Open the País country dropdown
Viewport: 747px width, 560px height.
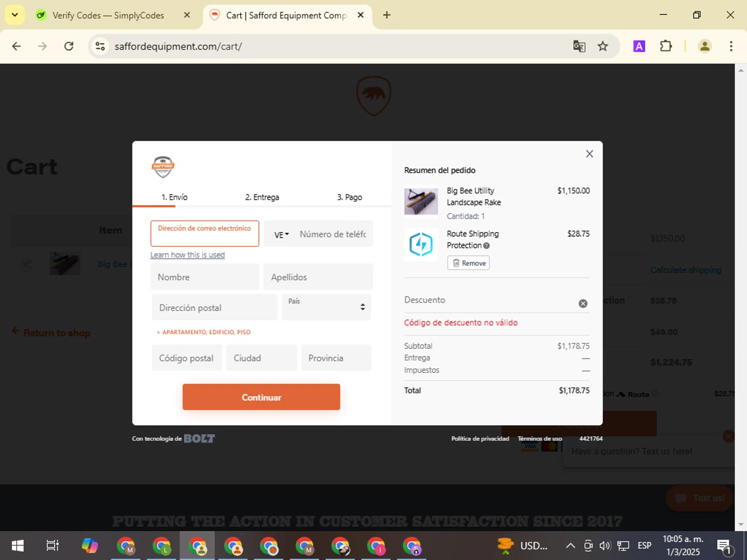326,307
